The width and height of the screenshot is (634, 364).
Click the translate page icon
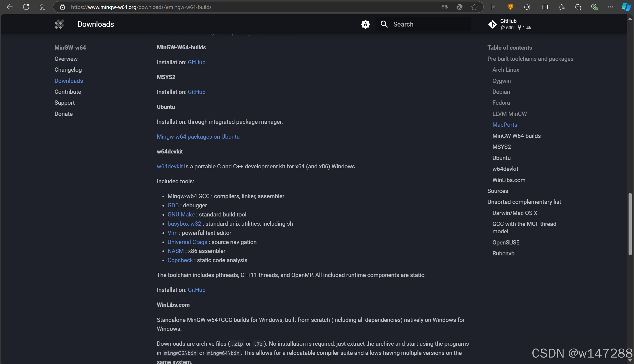click(444, 7)
